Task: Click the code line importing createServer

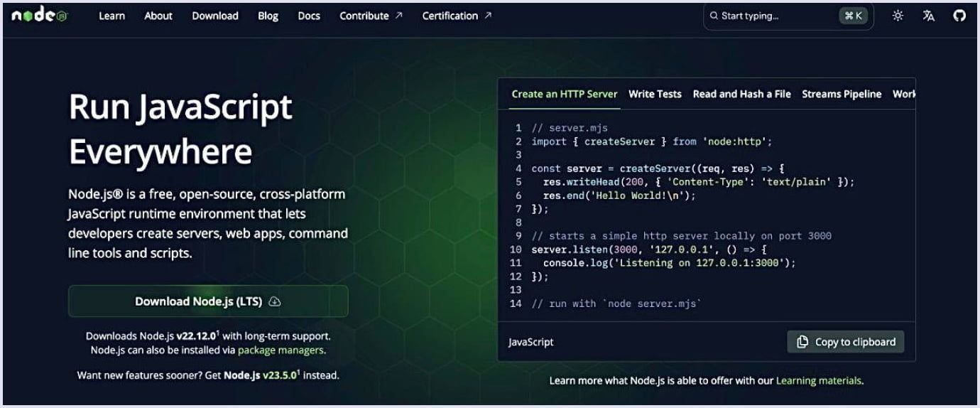Action: point(651,141)
